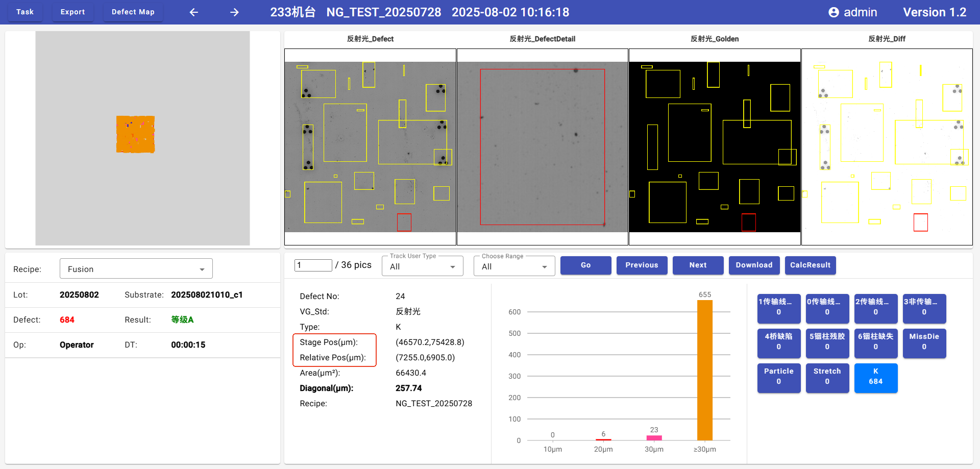Screen dimensions: 980x469
Task: Click the CalcResult button
Action: click(810, 265)
